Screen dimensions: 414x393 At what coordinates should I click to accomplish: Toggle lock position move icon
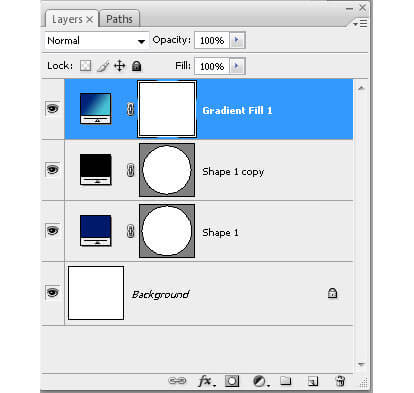coord(120,66)
